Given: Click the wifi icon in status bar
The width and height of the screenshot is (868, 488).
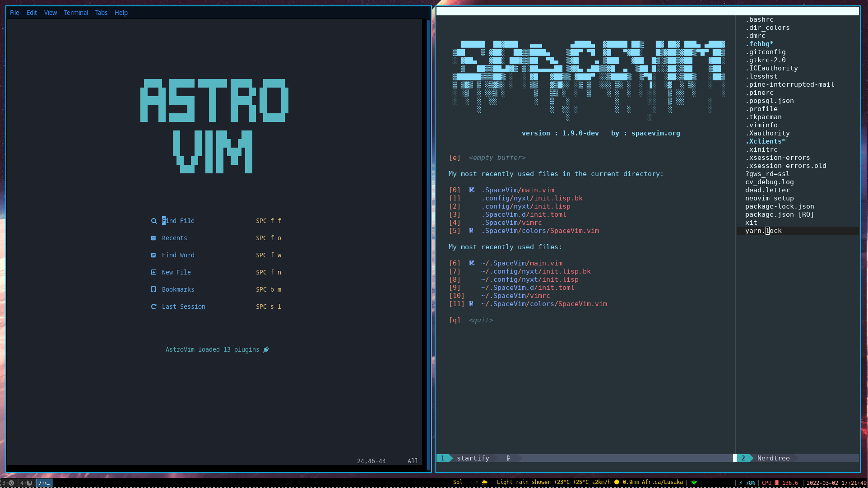Looking at the screenshot, I should [694, 483].
